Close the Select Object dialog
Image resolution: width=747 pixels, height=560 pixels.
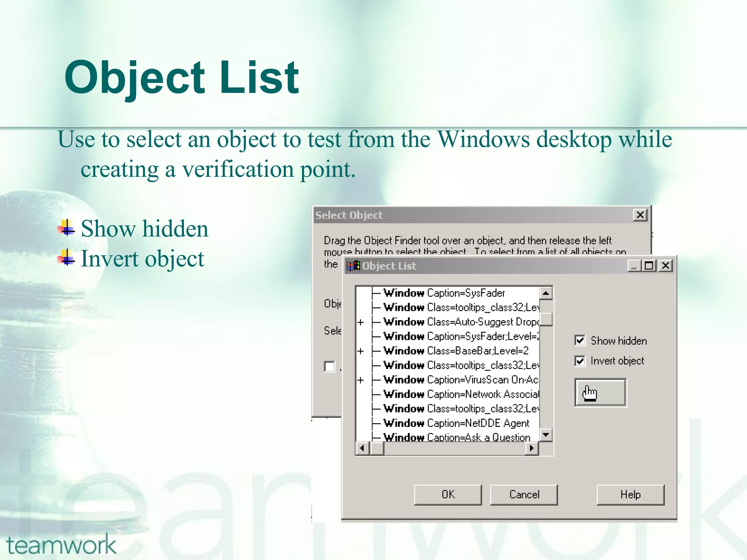[x=640, y=215]
